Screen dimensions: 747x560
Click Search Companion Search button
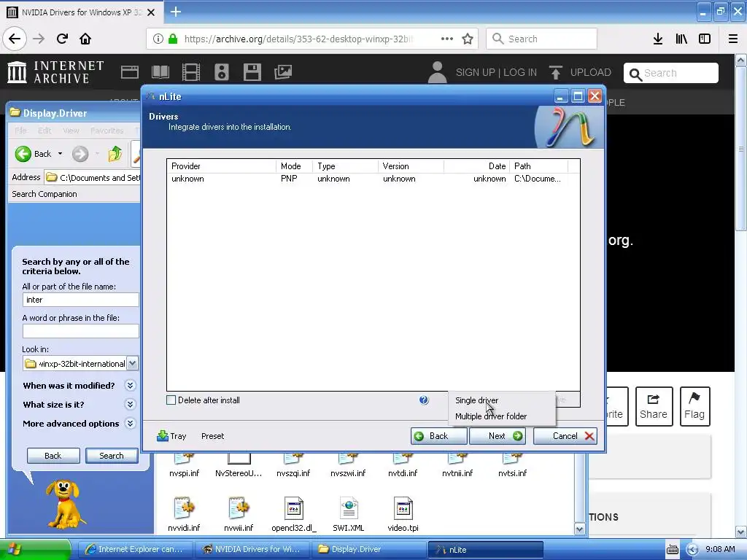pyautogui.click(x=112, y=456)
